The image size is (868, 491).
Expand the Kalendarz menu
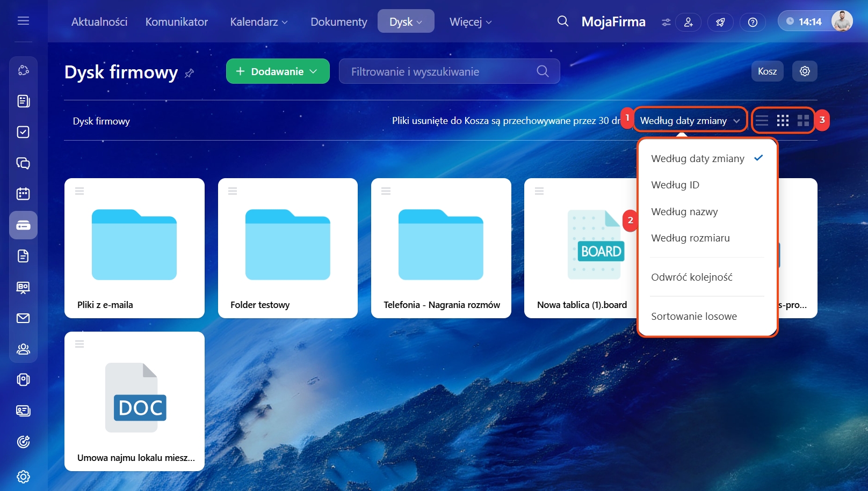click(x=258, y=22)
